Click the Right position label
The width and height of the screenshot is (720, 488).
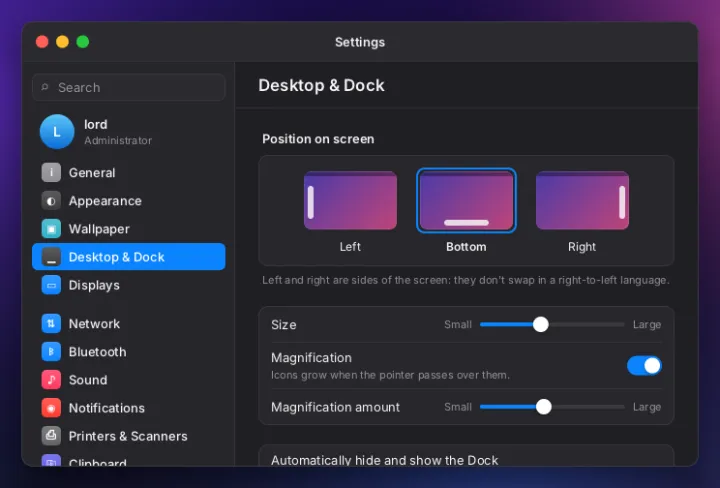582,247
